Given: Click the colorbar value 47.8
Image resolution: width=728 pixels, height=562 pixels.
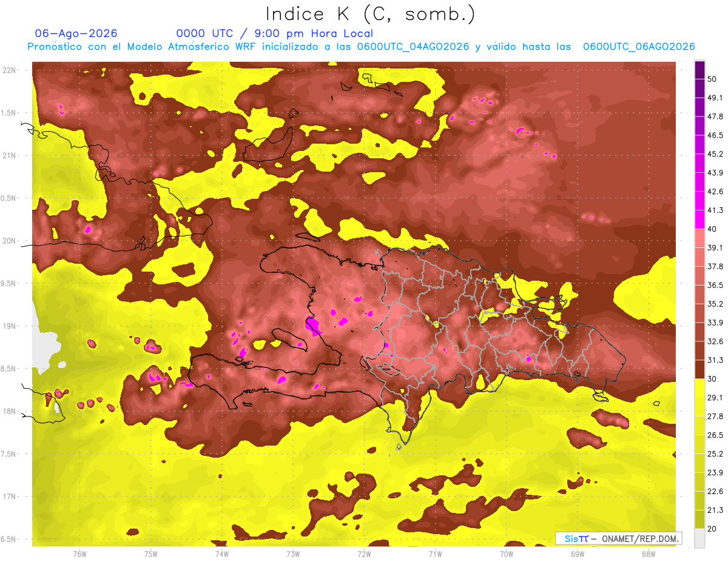Looking at the screenshot, I should point(715,116).
